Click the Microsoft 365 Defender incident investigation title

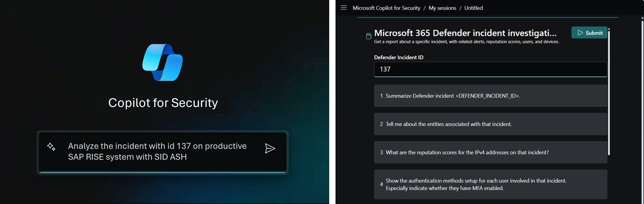pyautogui.click(x=465, y=33)
